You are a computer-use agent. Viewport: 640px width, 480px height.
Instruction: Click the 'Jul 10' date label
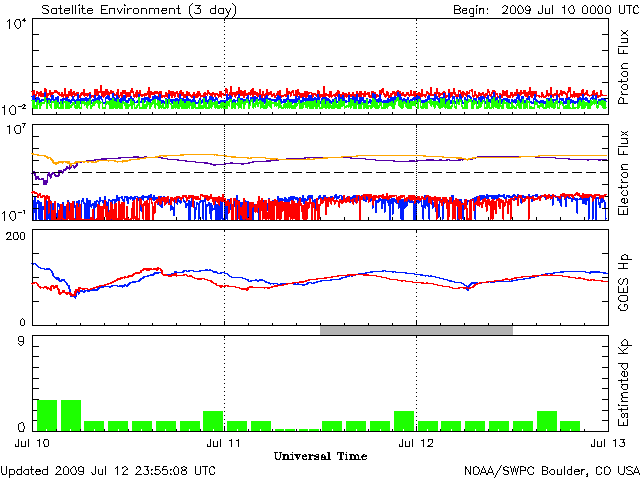click(x=32, y=443)
